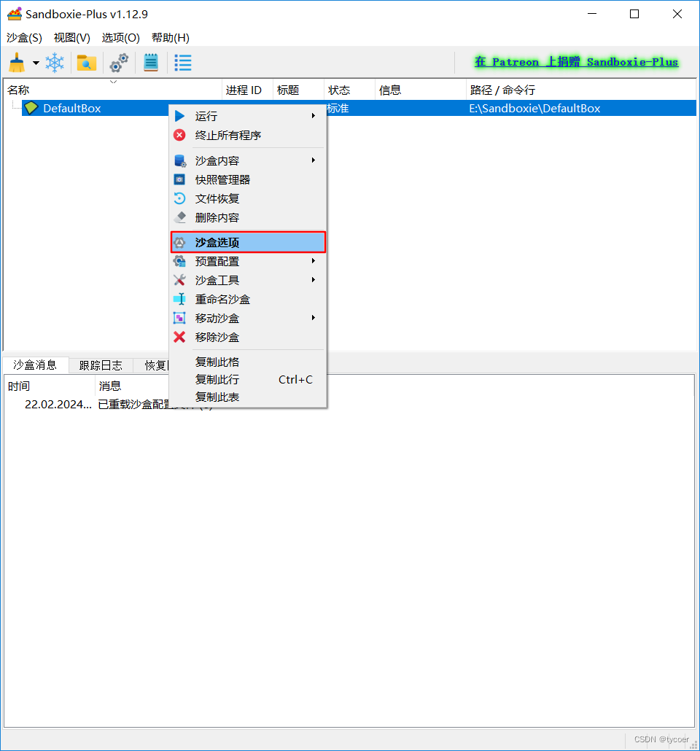Switch to the 跟踪日志 tab
This screenshot has width=700, height=751.
point(101,365)
